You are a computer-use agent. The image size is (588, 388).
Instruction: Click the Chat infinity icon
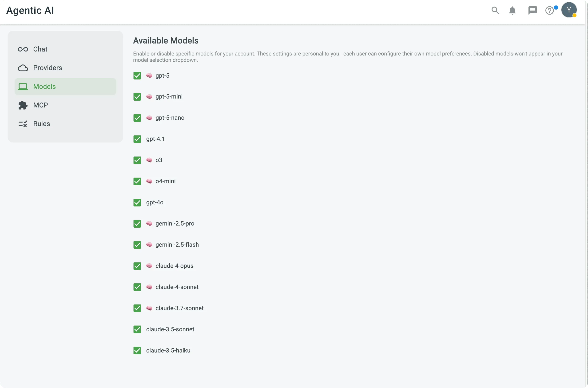[23, 49]
